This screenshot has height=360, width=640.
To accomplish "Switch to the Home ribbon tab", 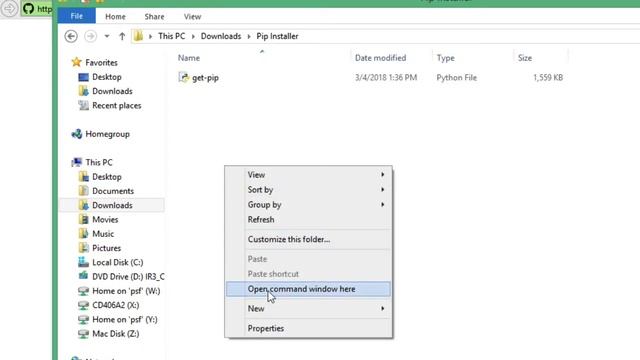I will (116, 17).
